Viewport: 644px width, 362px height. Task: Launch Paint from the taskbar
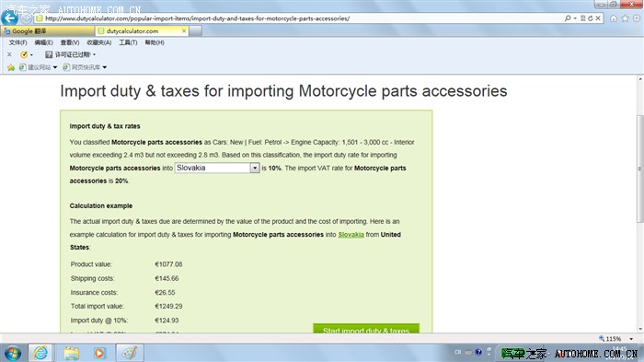(x=130, y=353)
